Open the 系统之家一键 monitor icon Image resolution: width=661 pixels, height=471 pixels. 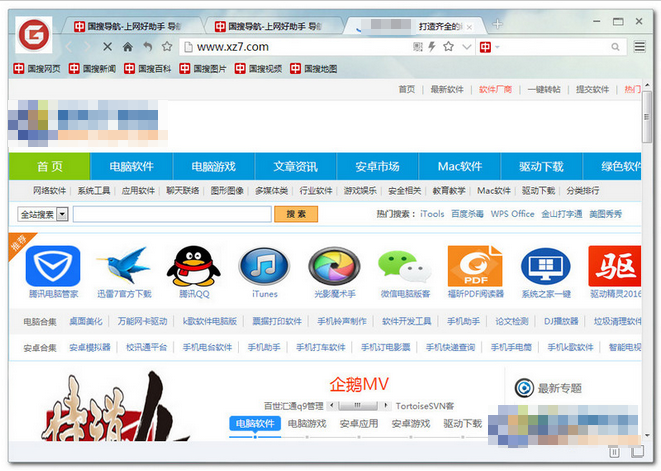(x=546, y=266)
